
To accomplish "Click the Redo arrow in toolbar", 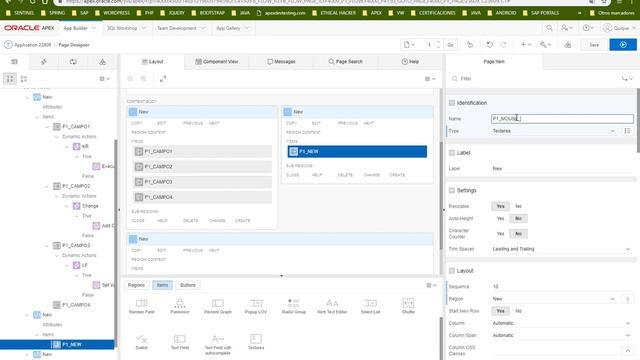I will [x=503, y=44].
